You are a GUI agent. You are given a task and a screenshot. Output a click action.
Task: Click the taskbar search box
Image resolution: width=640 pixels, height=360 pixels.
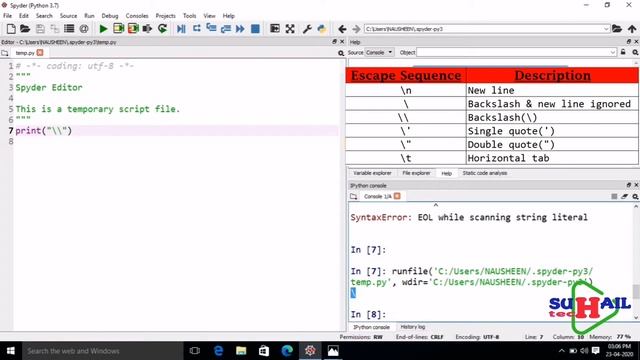click(102, 351)
